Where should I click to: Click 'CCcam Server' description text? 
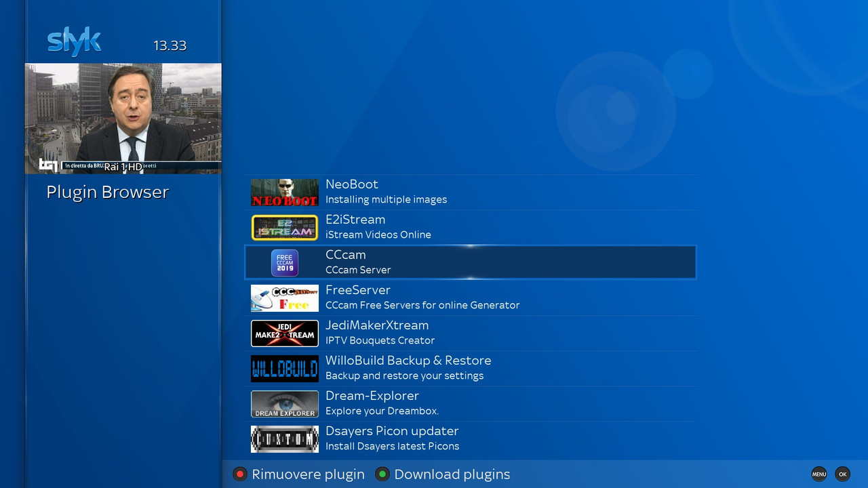(358, 270)
